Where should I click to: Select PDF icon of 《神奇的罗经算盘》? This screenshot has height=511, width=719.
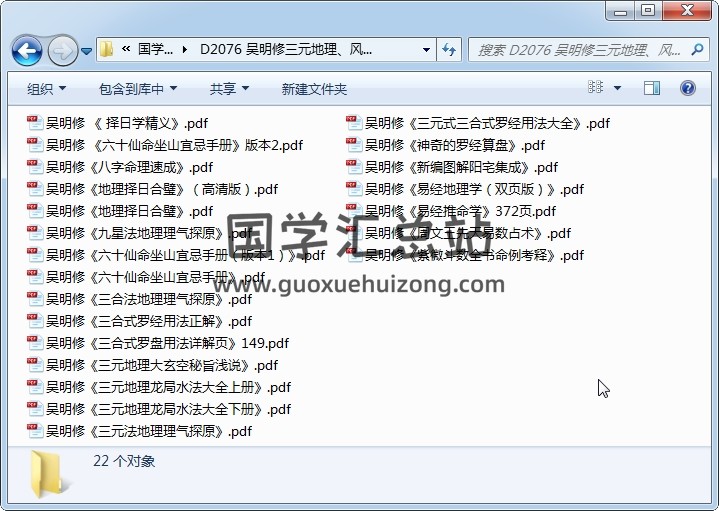[x=354, y=145]
